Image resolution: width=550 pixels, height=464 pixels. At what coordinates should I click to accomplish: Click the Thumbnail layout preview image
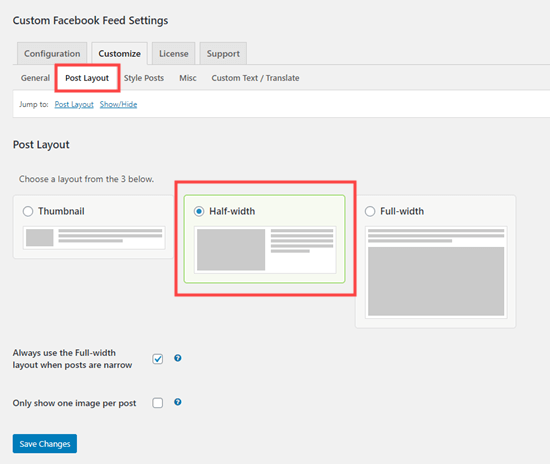click(94, 238)
